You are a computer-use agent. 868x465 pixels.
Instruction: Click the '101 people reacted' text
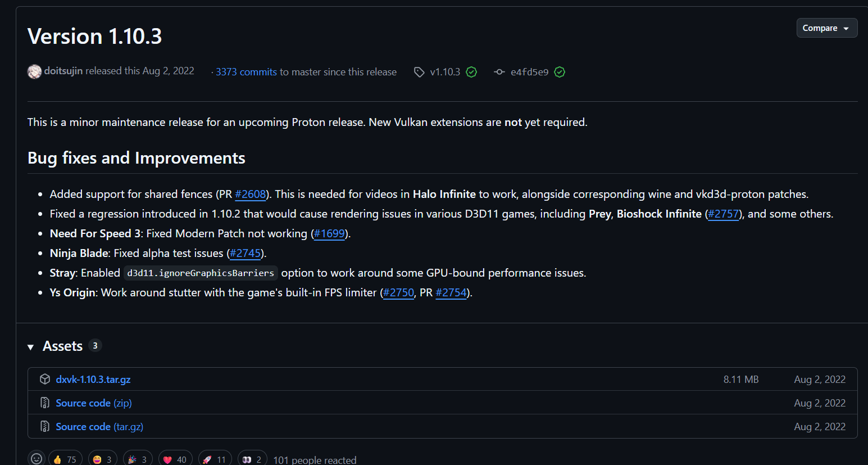pos(315,460)
